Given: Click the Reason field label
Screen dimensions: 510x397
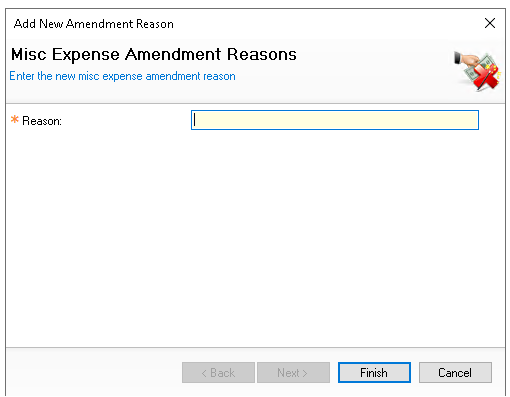Looking at the screenshot, I should click(42, 121).
